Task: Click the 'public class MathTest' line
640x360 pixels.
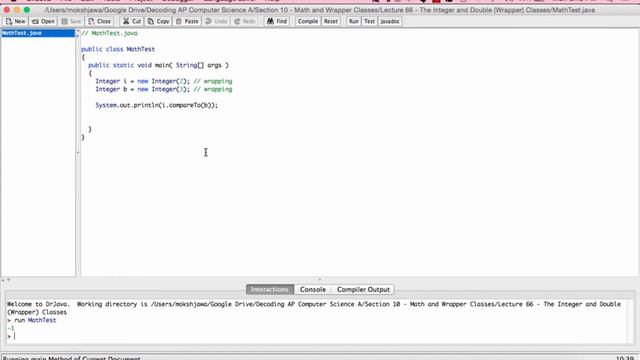Action: tap(118, 49)
